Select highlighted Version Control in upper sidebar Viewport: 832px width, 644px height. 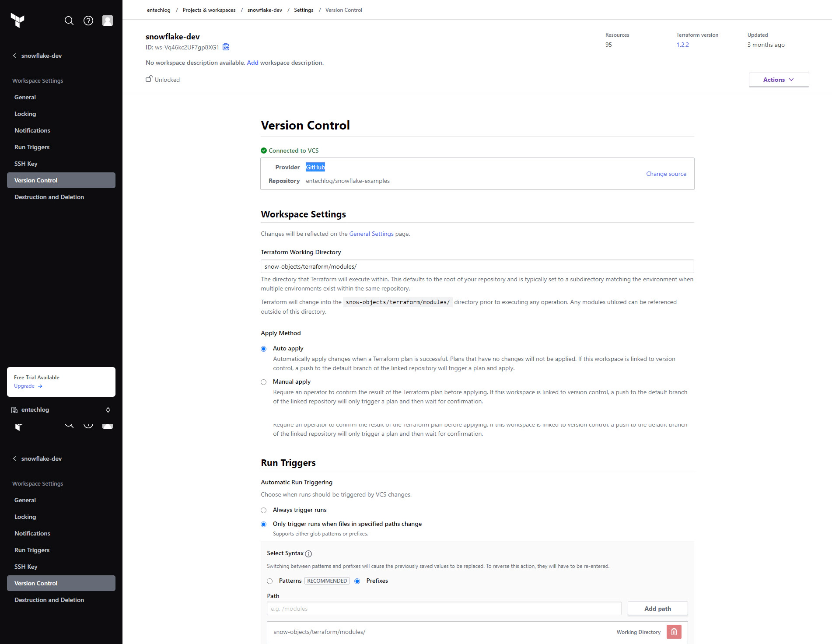[x=61, y=180]
